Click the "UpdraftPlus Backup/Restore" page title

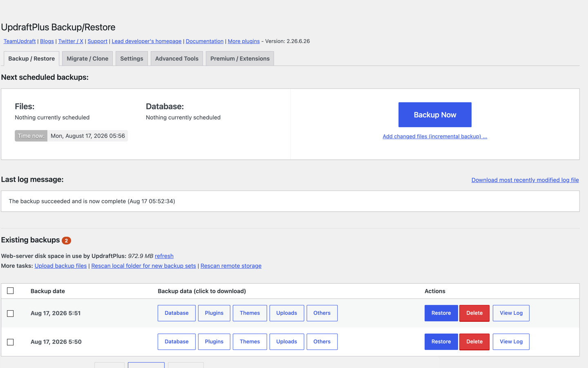coord(58,27)
